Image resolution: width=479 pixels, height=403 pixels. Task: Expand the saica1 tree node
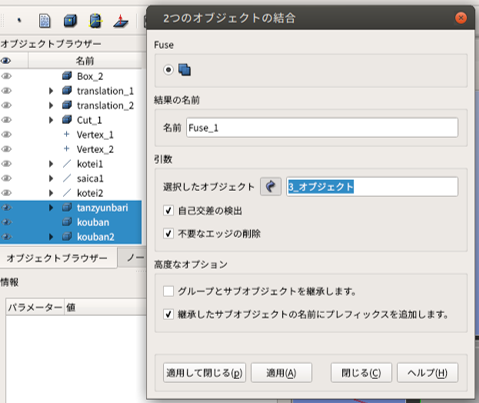click(51, 178)
